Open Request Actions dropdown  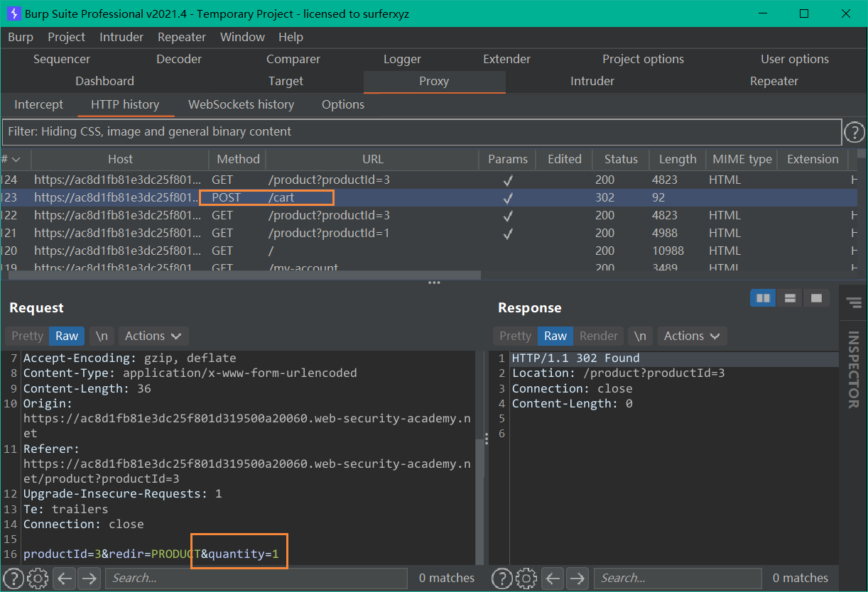pos(153,336)
